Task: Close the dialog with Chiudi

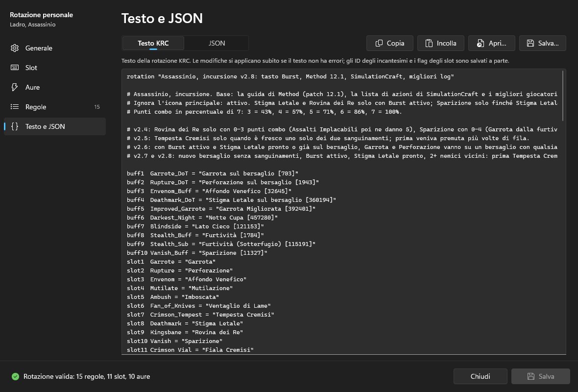Action: click(x=481, y=376)
